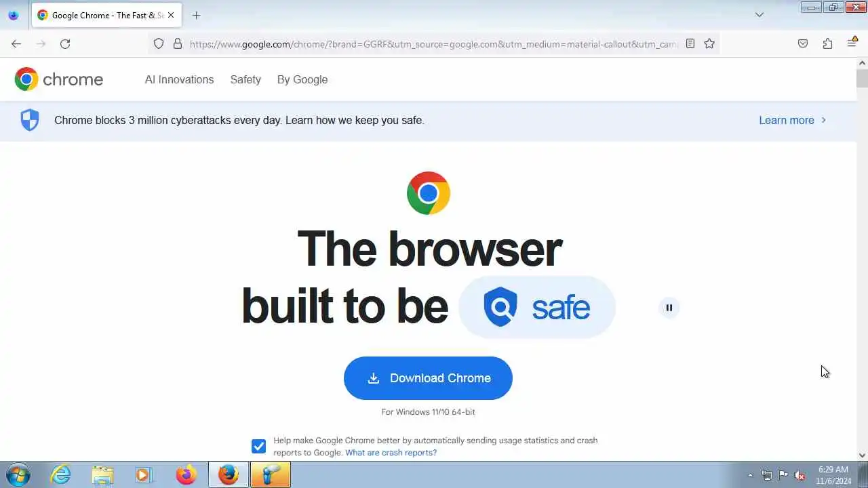Click the page URL address field
The height and width of the screenshot is (488, 868).
(x=434, y=43)
